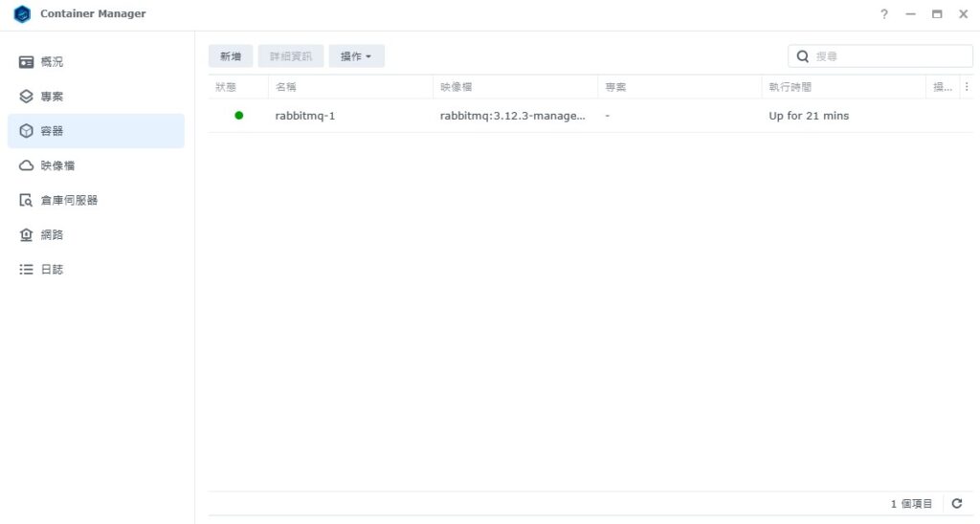This screenshot has height=524, width=980.
Task: Switch to the 映像檔 image section
Action: click(x=97, y=165)
